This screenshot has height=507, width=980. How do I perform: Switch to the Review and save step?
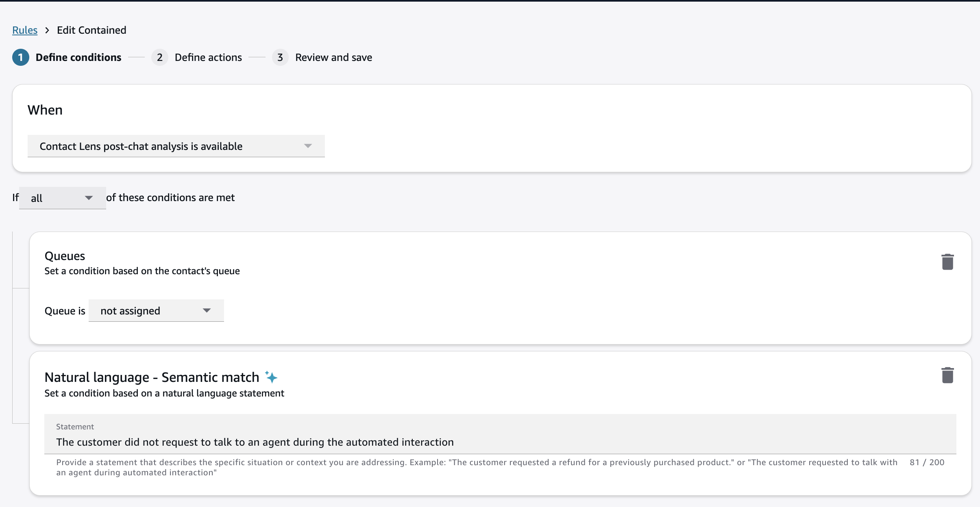[333, 57]
